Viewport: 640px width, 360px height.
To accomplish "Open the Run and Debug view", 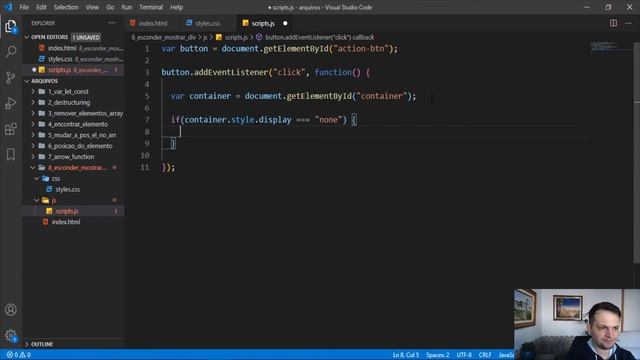I will point(11,103).
